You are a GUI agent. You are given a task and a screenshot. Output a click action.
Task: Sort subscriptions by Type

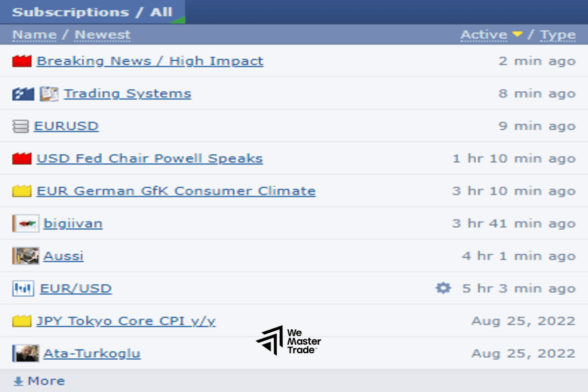click(x=558, y=35)
